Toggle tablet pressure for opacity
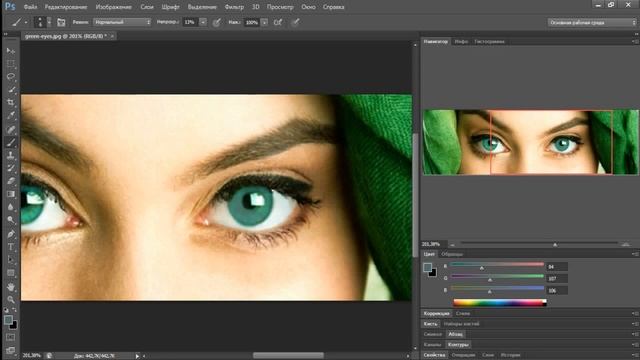 tap(217, 22)
